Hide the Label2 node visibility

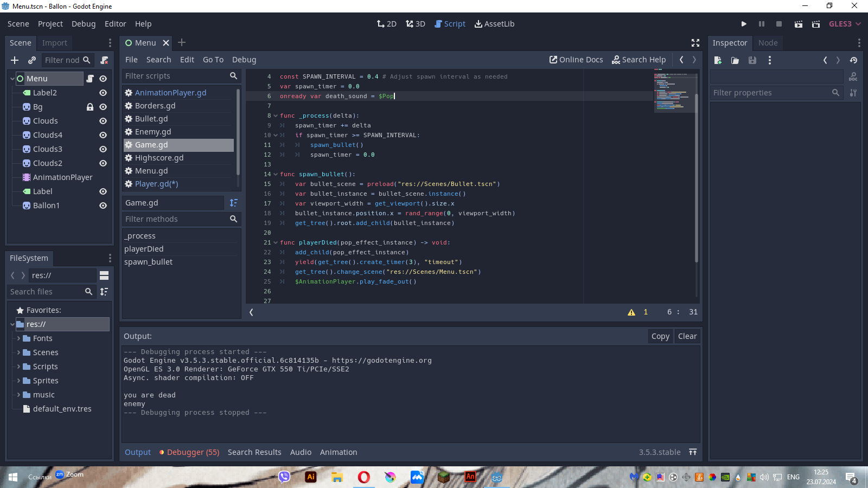point(103,93)
